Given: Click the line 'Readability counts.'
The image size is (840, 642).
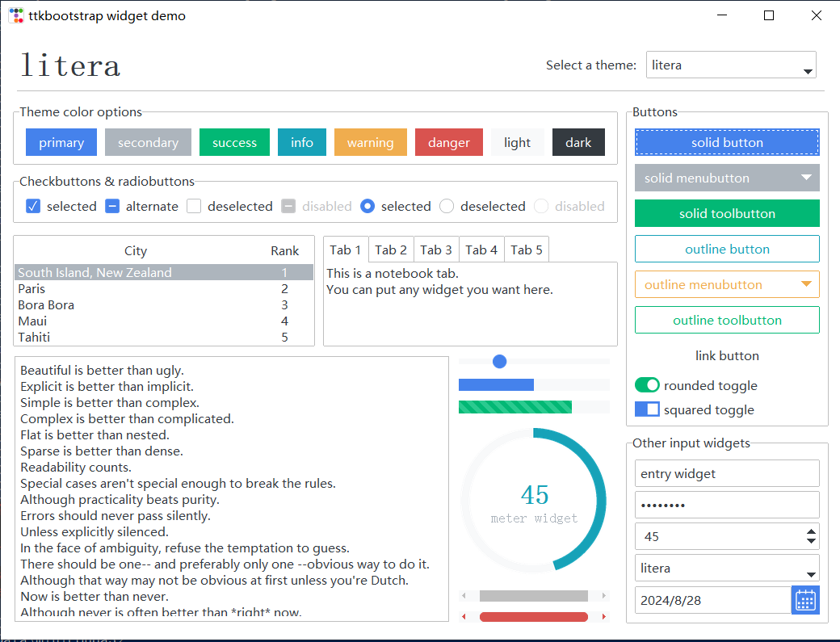Looking at the screenshot, I should click(76, 467).
